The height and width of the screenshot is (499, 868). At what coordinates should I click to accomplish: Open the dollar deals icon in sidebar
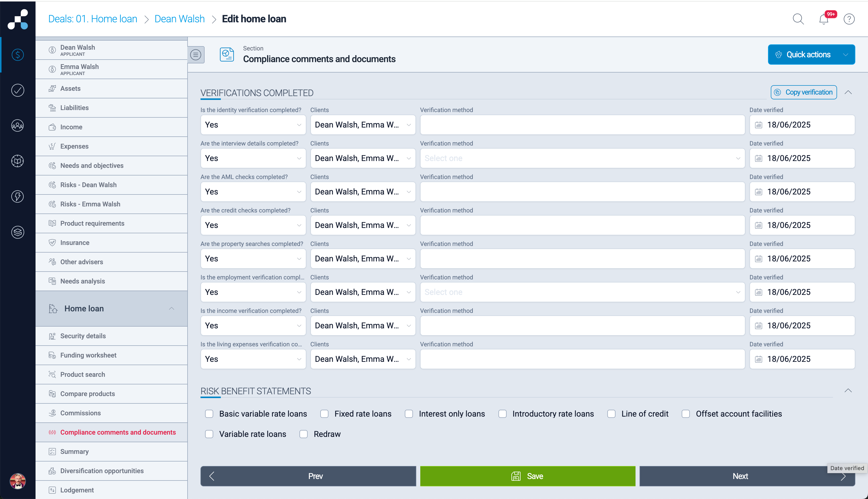tap(18, 55)
